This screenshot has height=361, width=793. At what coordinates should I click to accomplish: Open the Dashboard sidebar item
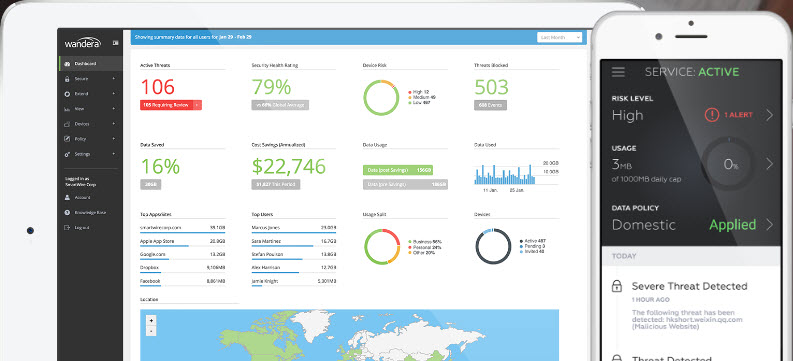tap(91, 64)
